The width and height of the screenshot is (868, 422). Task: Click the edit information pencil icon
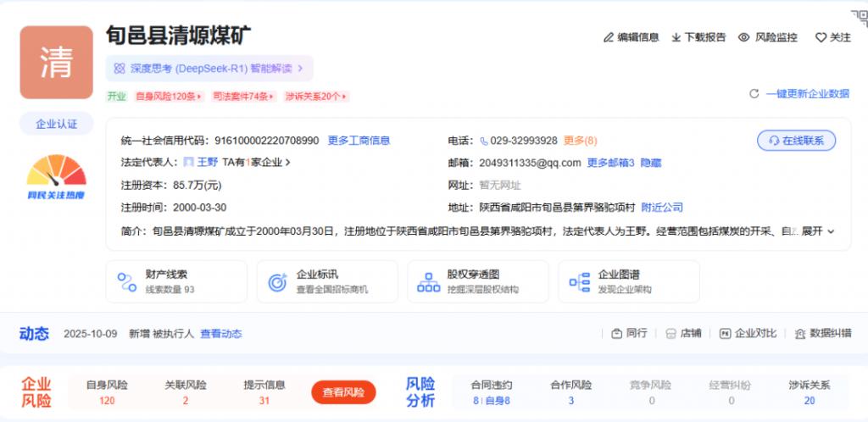(608, 37)
